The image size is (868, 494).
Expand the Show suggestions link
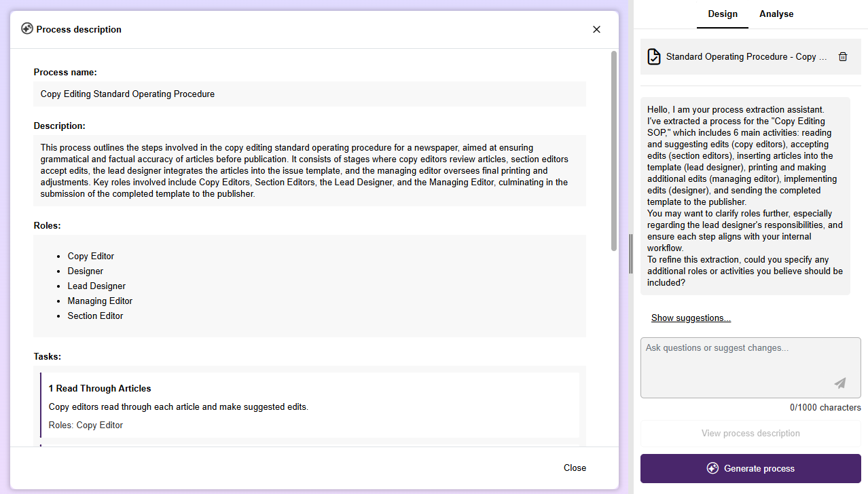(x=691, y=318)
